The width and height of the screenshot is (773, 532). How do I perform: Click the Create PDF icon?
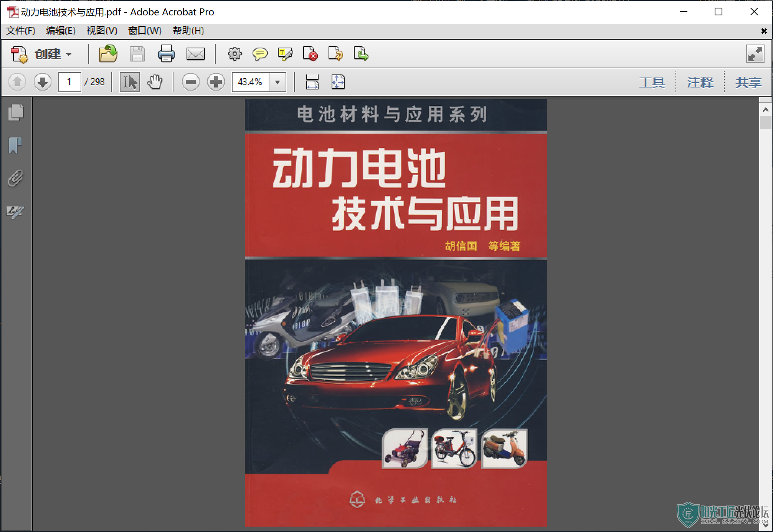19,54
